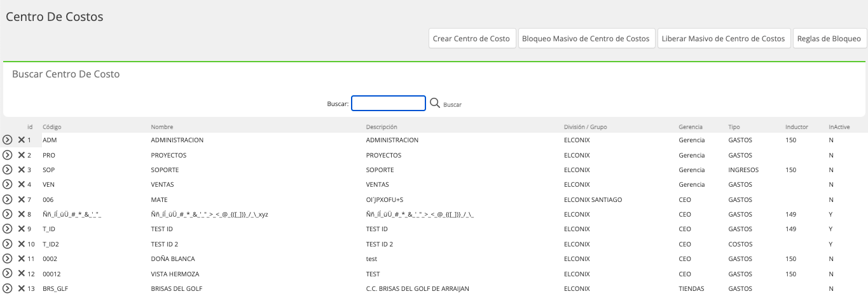Click the División / Grupo column header

coord(586,127)
